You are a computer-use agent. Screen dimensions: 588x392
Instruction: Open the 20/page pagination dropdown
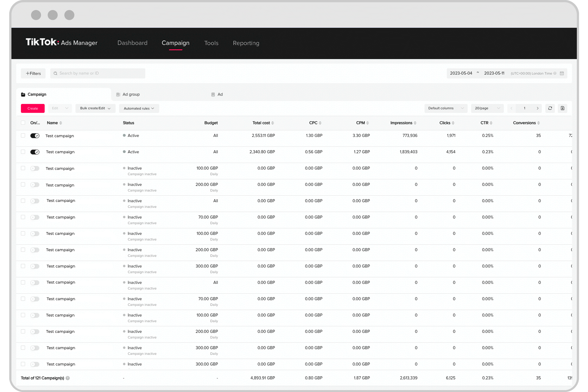[487, 108]
